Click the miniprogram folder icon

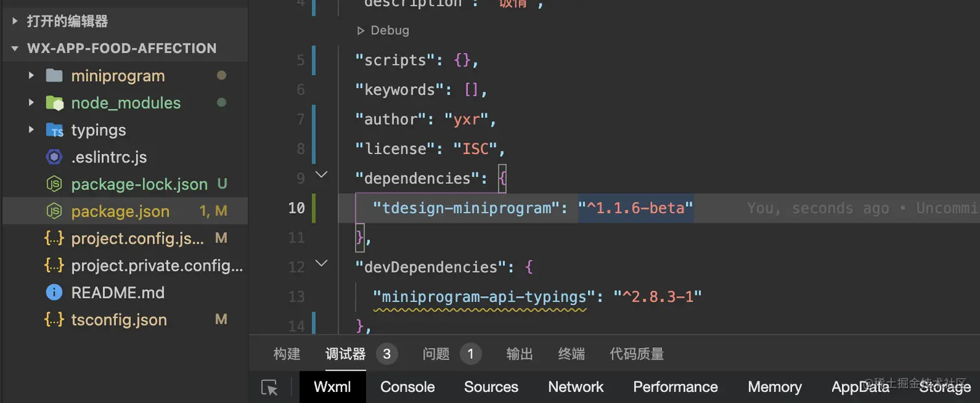point(54,76)
